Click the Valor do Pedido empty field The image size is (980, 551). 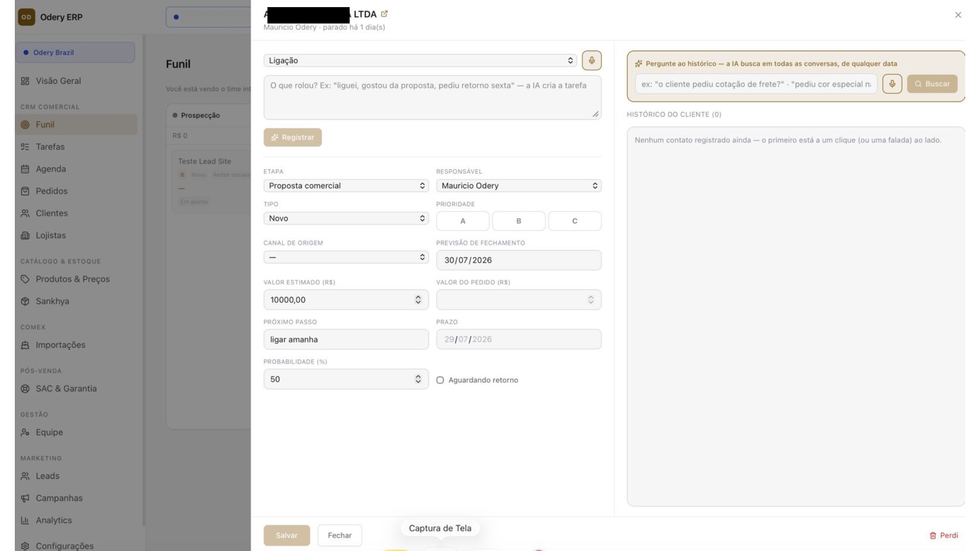(519, 300)
